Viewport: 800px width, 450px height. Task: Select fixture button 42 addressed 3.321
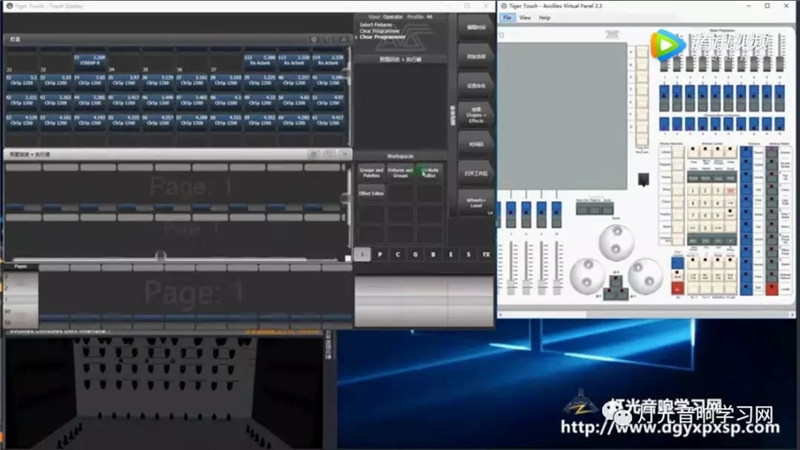[21, 101]
